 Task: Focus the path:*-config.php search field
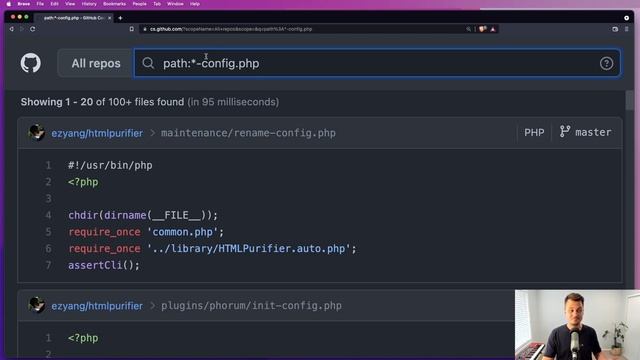coord(378,63)
